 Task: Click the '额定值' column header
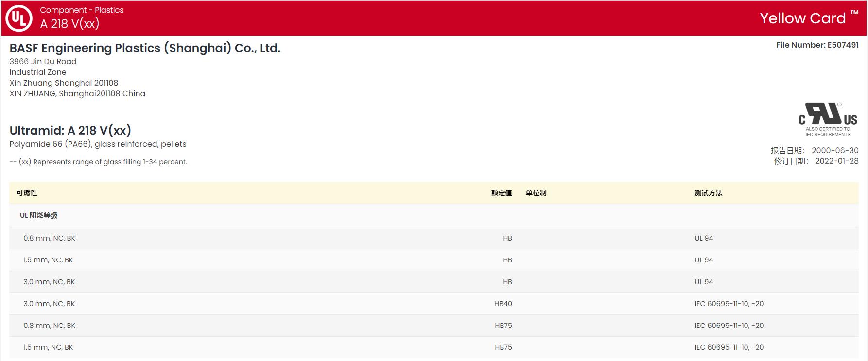pyautogui.click(x=502, y=193)
